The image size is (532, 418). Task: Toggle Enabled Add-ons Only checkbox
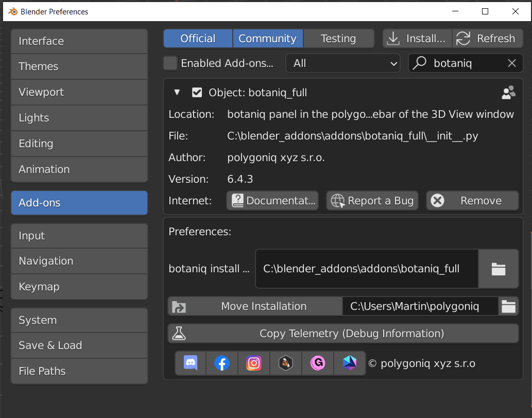(170, 63)
